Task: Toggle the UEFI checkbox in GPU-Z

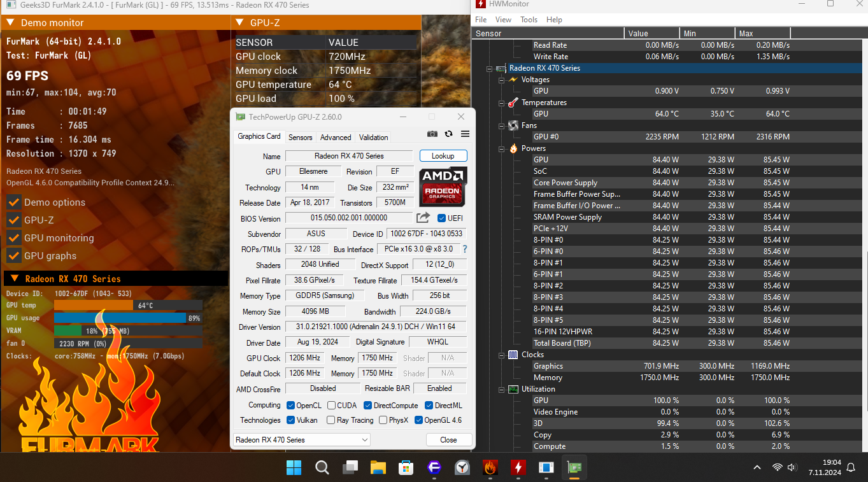Action: pos(442,218)
